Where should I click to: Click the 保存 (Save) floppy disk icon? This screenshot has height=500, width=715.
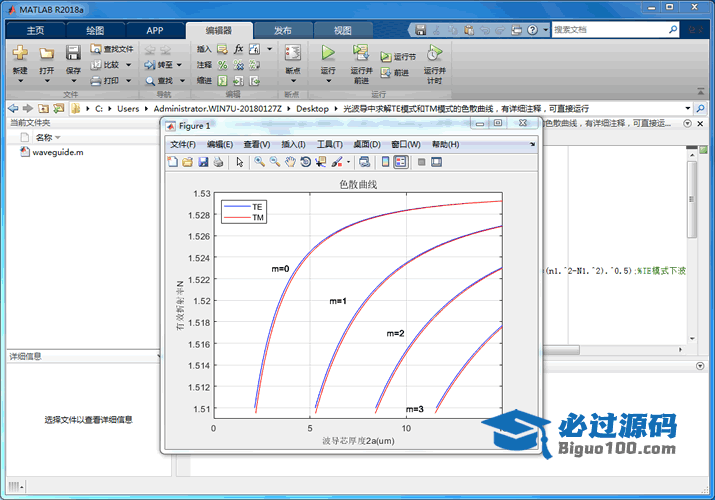73,53
